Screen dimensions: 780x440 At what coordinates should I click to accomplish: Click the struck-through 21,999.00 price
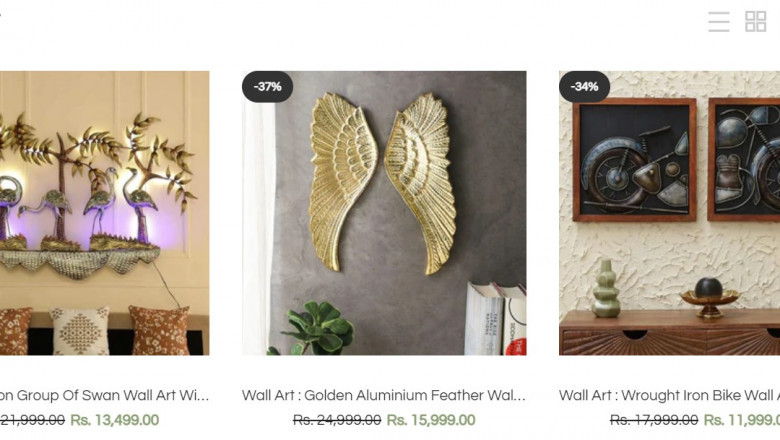pyautogui.click(x=32, y=420)
